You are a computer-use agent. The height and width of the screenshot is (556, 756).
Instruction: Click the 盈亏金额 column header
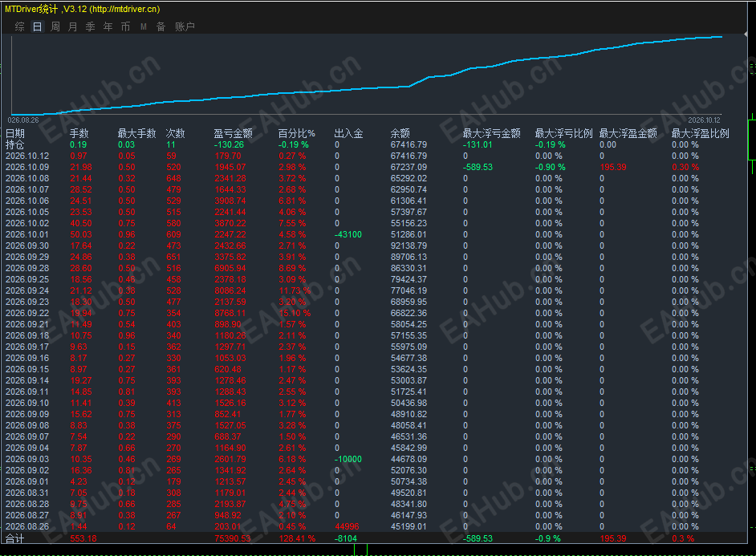point(234,133)
